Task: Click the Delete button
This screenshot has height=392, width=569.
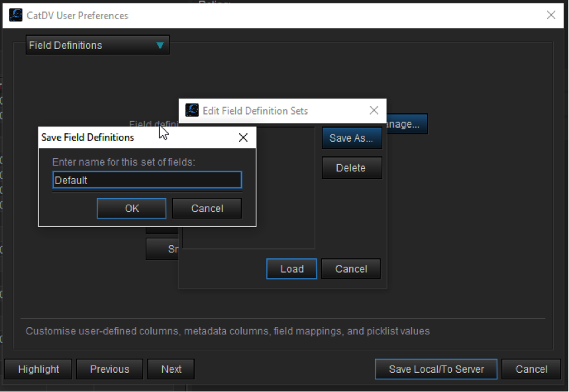Action: [x=352, y=168]
